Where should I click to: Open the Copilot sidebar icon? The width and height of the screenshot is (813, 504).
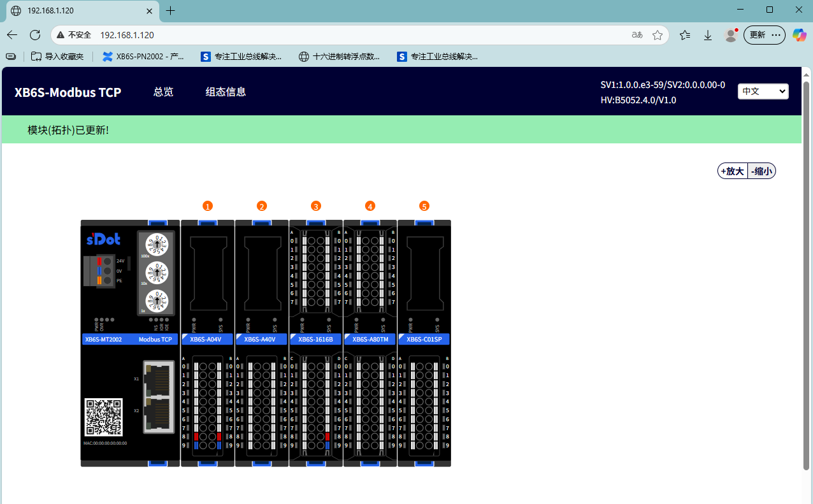click(799, 35)
